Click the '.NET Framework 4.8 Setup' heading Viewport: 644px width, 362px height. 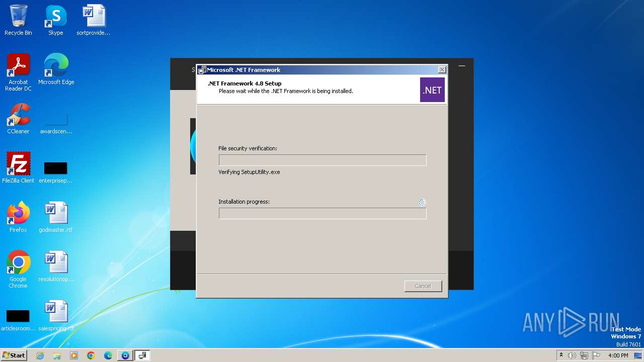click(x=245, y=83)
